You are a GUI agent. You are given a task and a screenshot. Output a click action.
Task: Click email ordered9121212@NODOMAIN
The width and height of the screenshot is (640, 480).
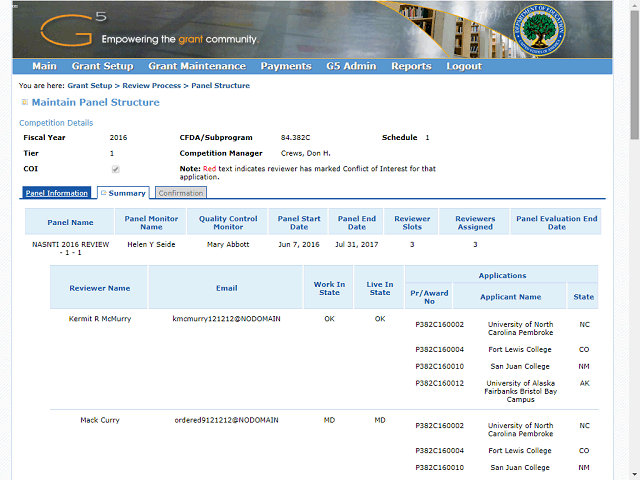click(x=227, y=420)
